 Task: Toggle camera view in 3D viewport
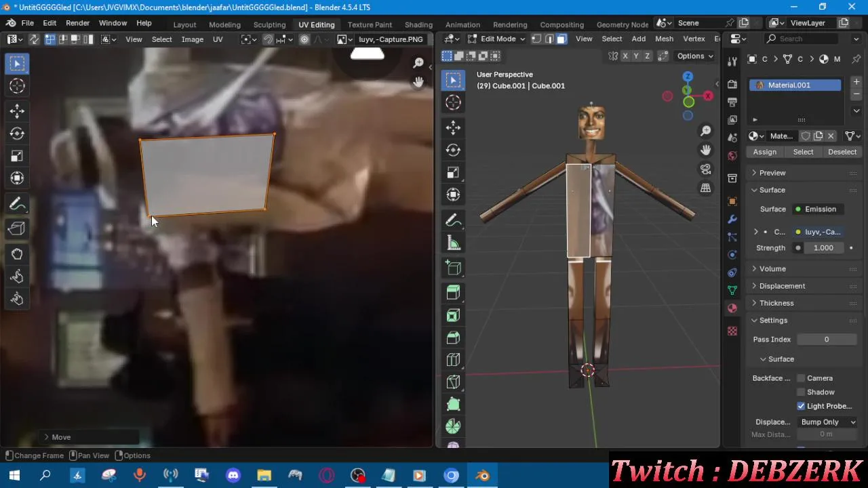click(706, 169)
